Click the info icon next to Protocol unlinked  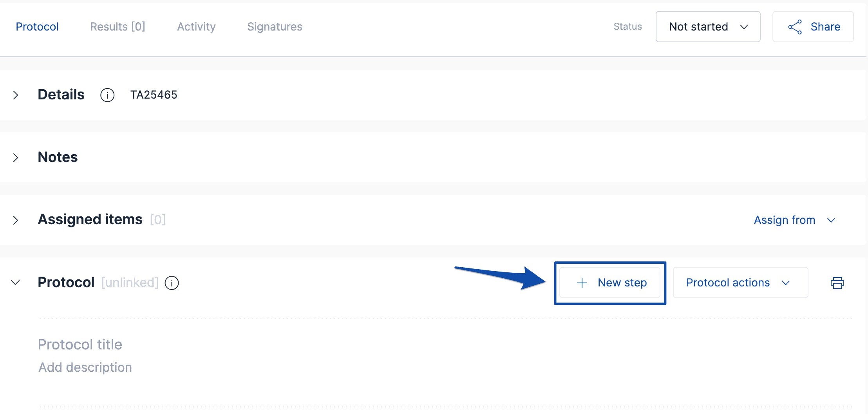pyautogui.click(x=171, y=283)
